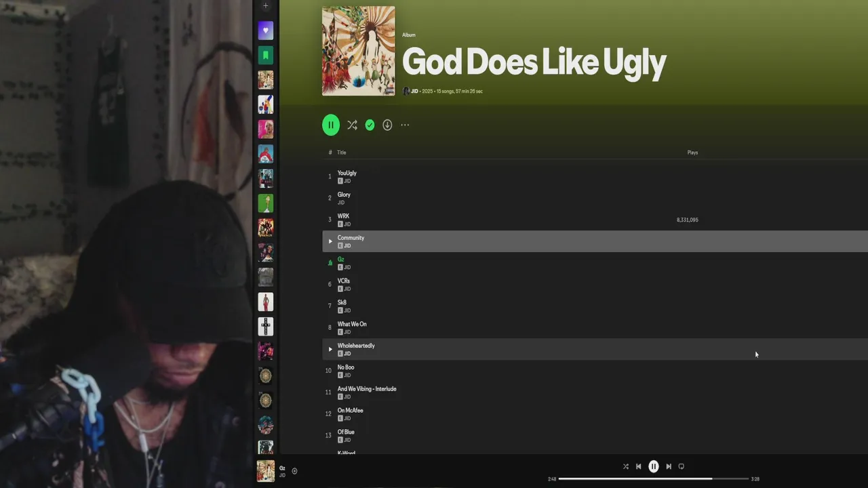Open JID artist link under On McAfee
The height and width of the screenshot is (488, 868).
(x=347, y=418)
